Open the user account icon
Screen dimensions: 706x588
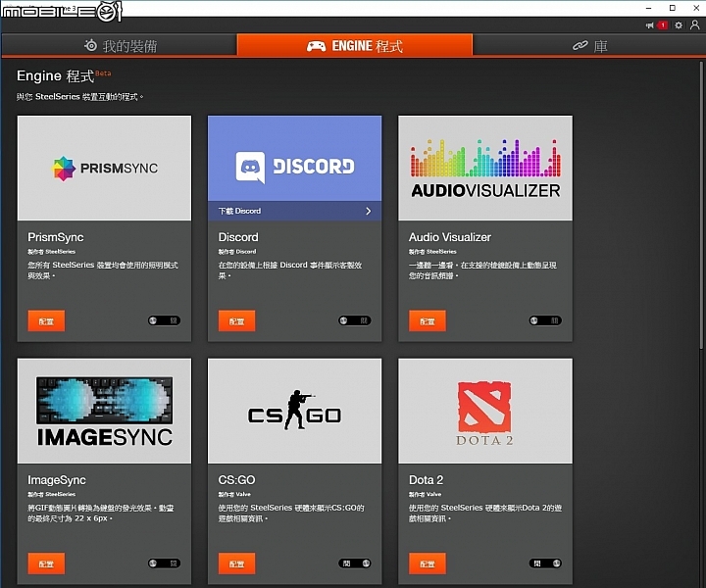(x=695, y=25)
